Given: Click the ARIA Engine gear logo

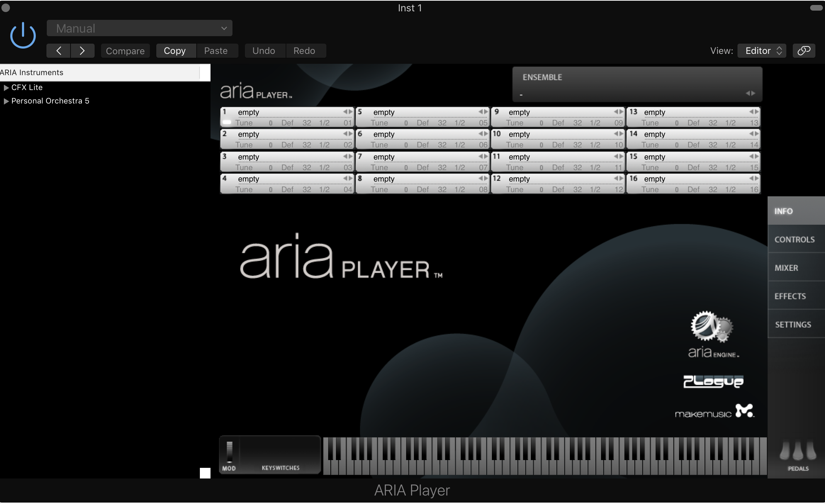Looking at the screenshot, I should pos(711,326).
